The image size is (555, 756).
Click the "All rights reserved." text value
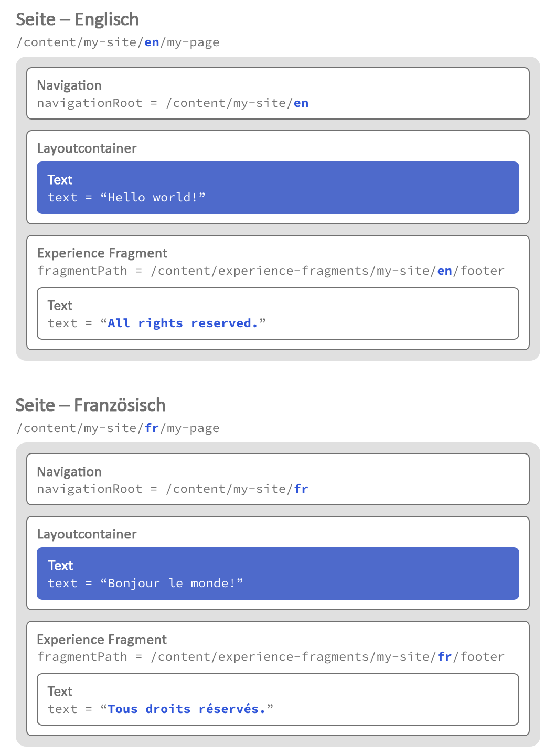183,323
